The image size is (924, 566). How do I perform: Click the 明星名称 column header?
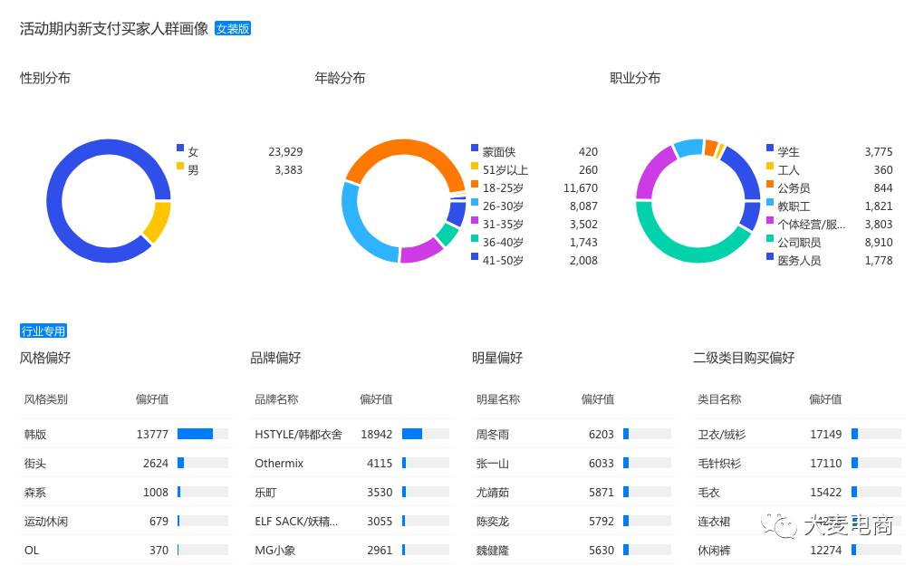point(498,399)
